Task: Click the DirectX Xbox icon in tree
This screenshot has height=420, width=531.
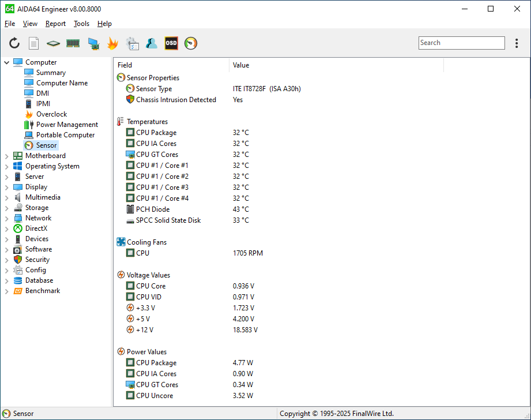Action: pos(18,229)
